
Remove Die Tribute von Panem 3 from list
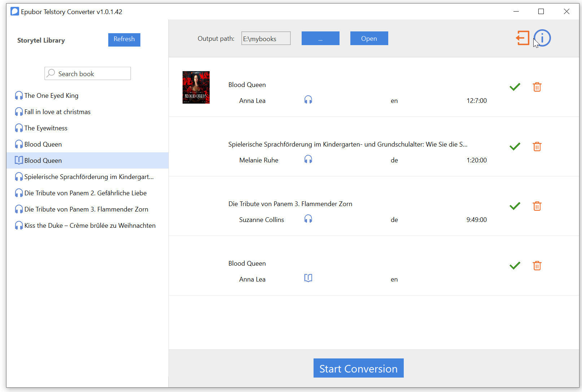(x=537, y=206)
